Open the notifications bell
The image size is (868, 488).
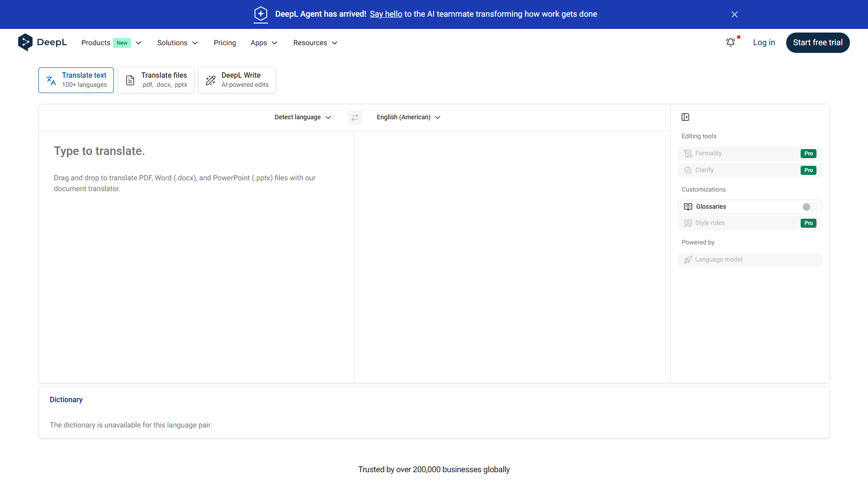pos(731,42)
